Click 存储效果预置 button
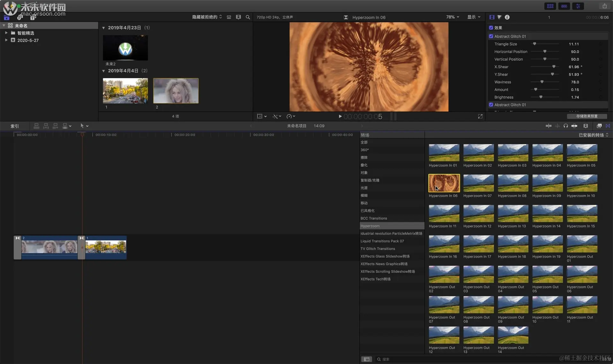 587,116
